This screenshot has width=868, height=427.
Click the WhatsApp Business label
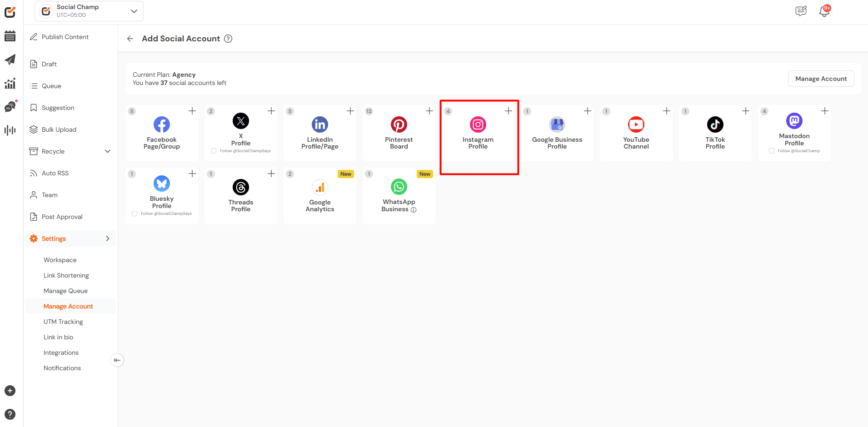click(x=399, y=205)
